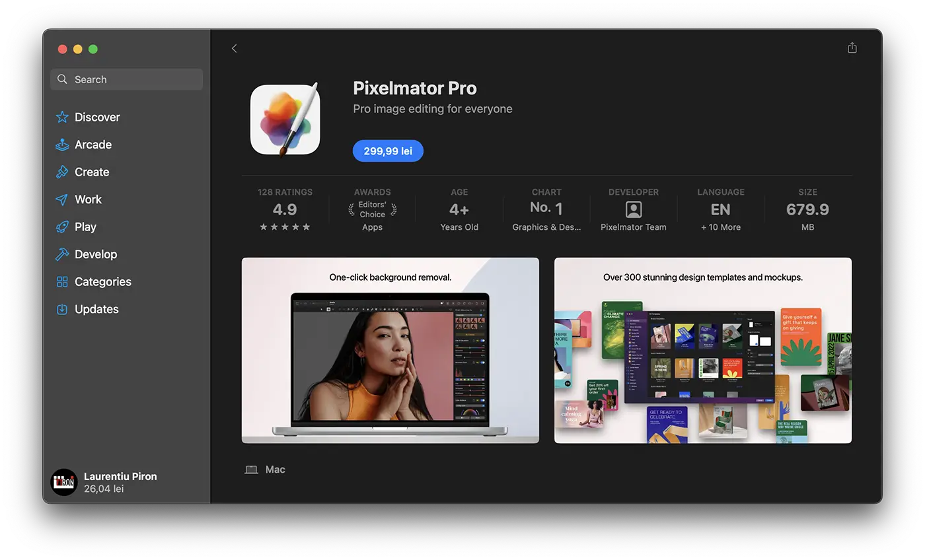Click the Create paintbrush icon
The height and width of the screenshot is (560, 925).
(x=62, y=172)
